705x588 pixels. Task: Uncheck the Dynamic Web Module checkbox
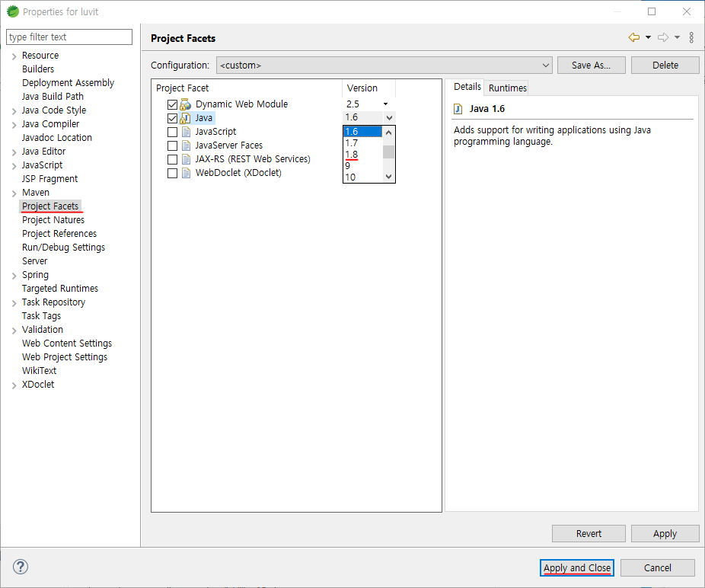[x=172, y=105]
